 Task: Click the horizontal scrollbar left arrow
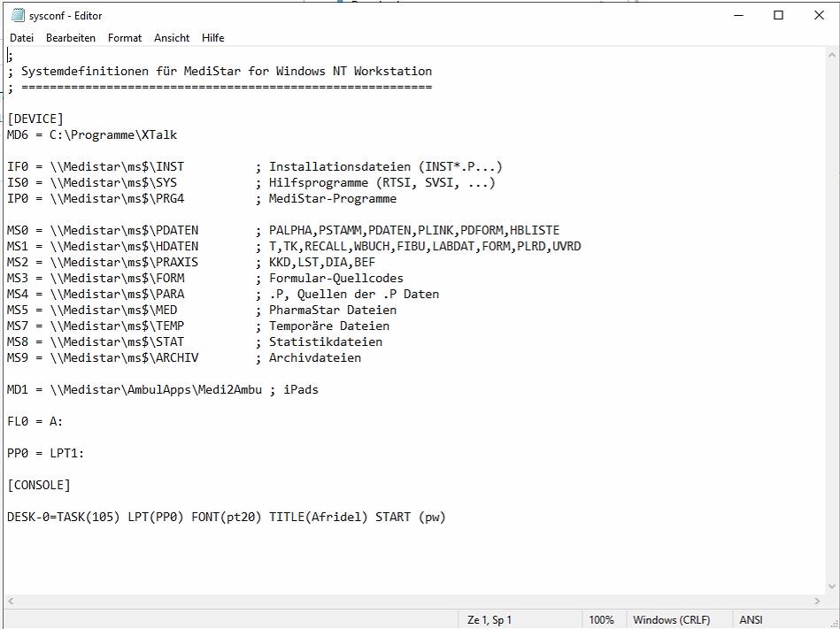(11, 602)
